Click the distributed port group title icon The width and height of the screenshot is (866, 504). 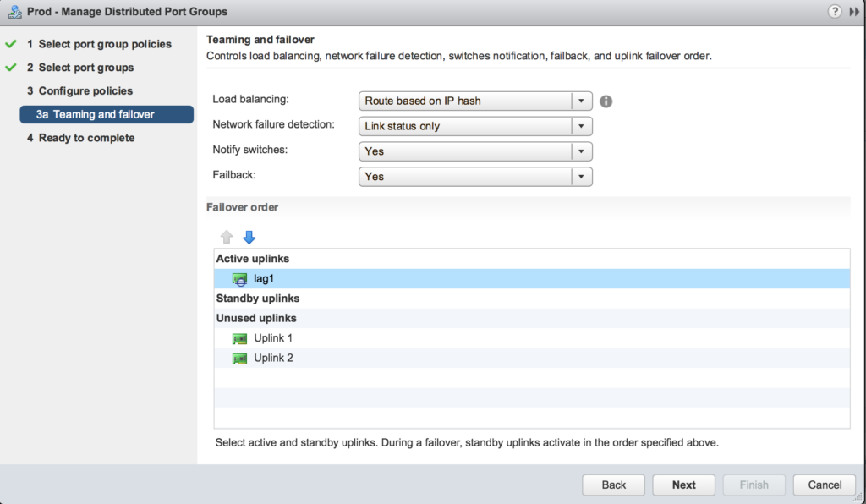click(x=15, y=12)
